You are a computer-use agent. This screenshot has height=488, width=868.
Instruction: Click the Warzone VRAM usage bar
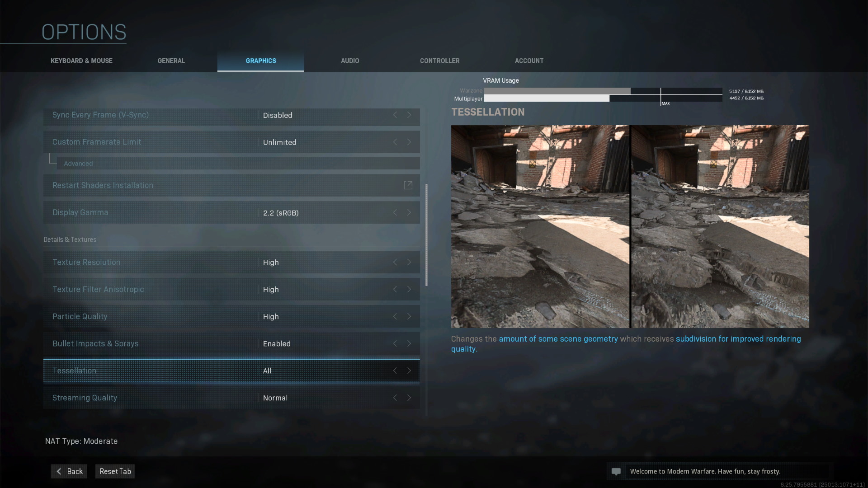click(x=603, y=91)
